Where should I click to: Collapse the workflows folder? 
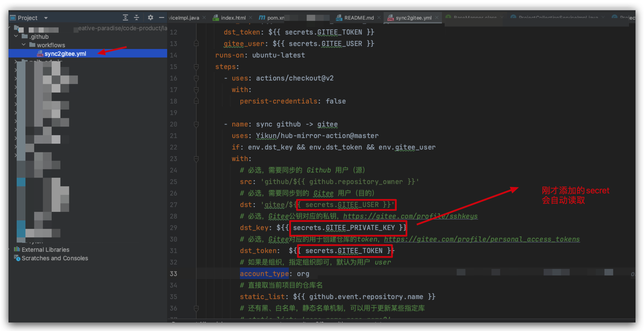tap(23, 45)
